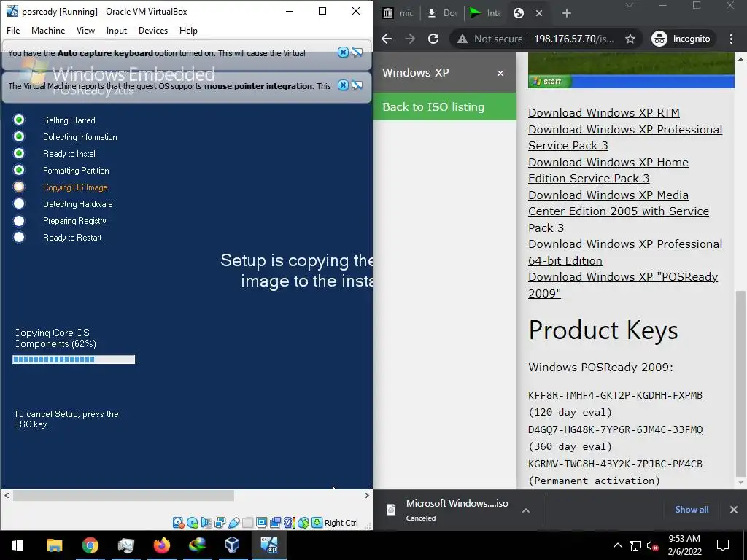747x560 pixels.
Task: Open Download Windows XP POSReady 2009 link
Action: (623, 285)
